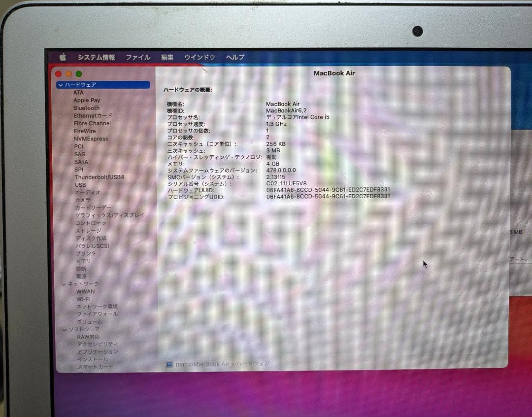Select カードリーダー in the sidebar
Screen dimensions: 532x417
(x=93, y=208)
